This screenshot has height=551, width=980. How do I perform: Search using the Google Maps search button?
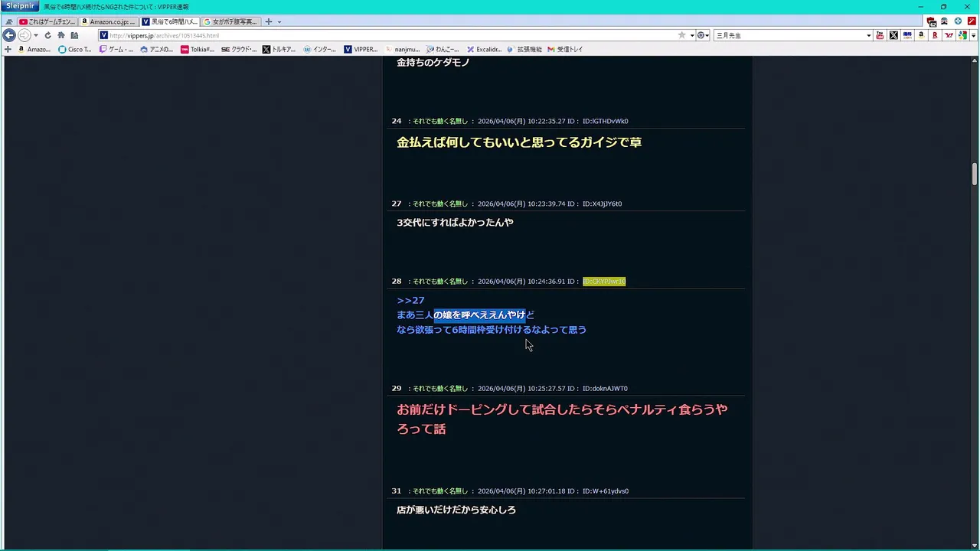(963, 35)
